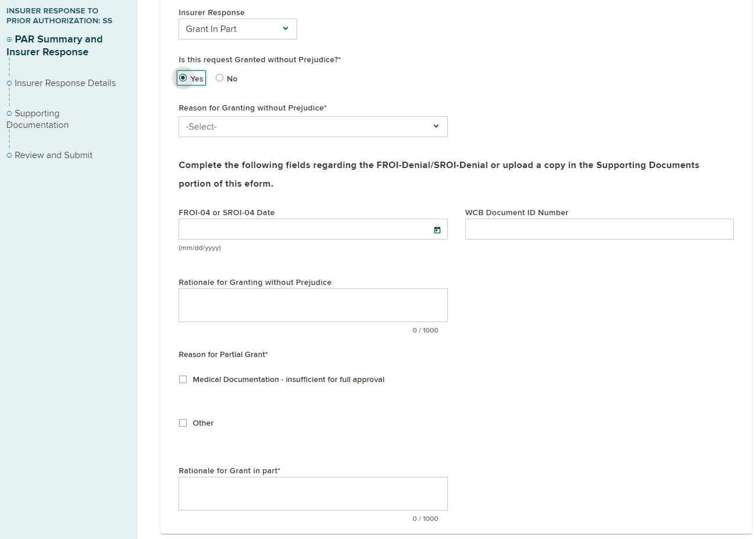Screen dimensions: 756x539
Task: Click the PAR Summary step circle icon
Action: (x=9, y=40)
